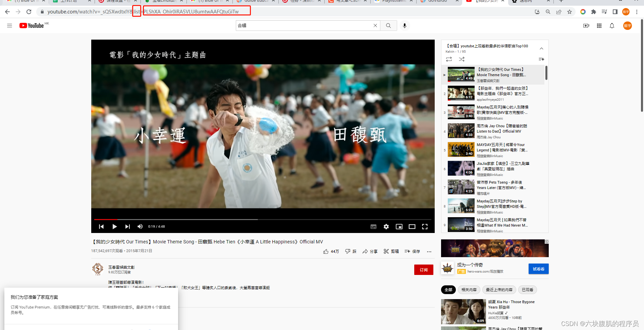Open the YouTube guide hamburger menu
This screenshot has width=644, height=330.
(x=9, y=26)
